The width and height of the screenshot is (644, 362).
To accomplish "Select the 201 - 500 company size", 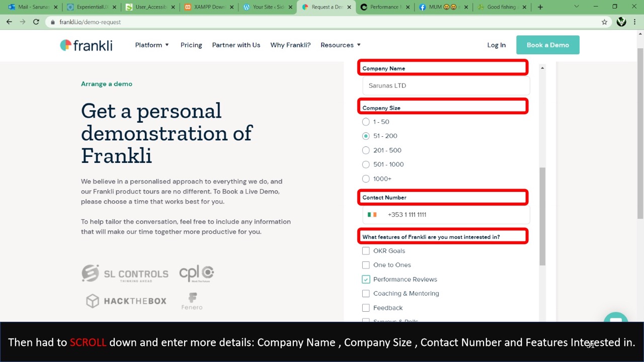I will pyautogui.click(x=366, y=150).
